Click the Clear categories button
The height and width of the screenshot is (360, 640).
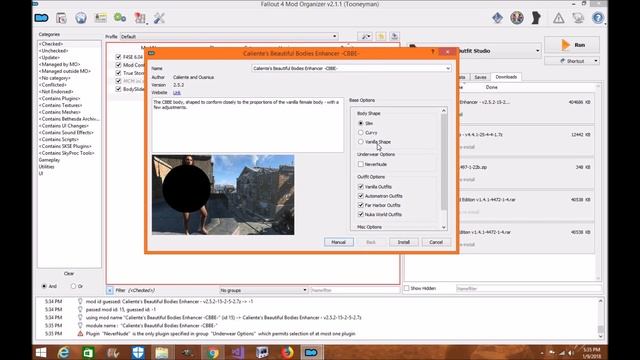pyautogui.click(x=69, y=273)
